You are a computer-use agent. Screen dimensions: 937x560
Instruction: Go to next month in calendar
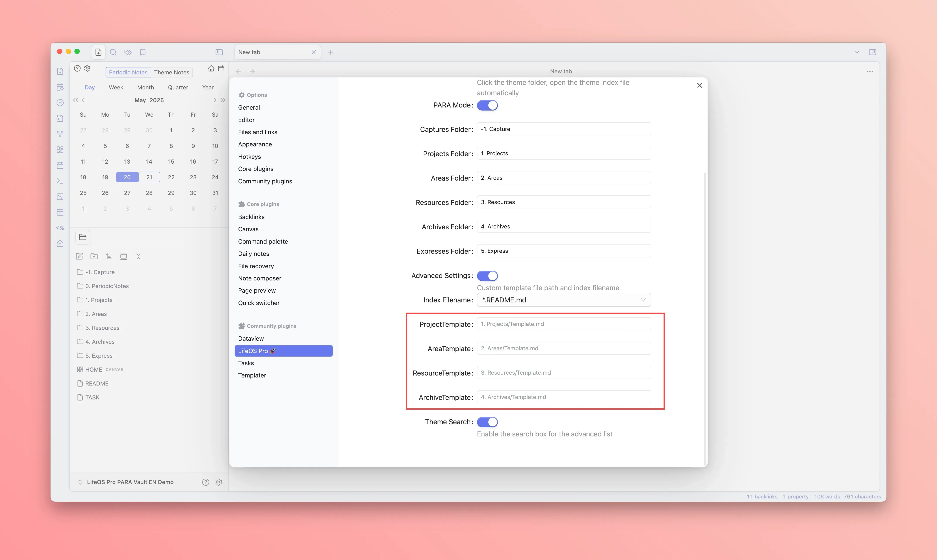click(x=215, y=100)
